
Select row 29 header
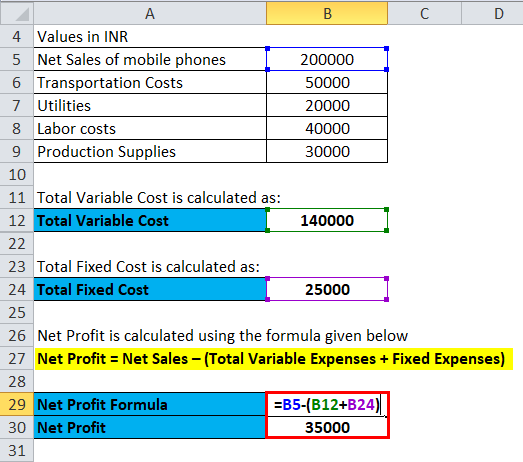(x=17, y=404)
